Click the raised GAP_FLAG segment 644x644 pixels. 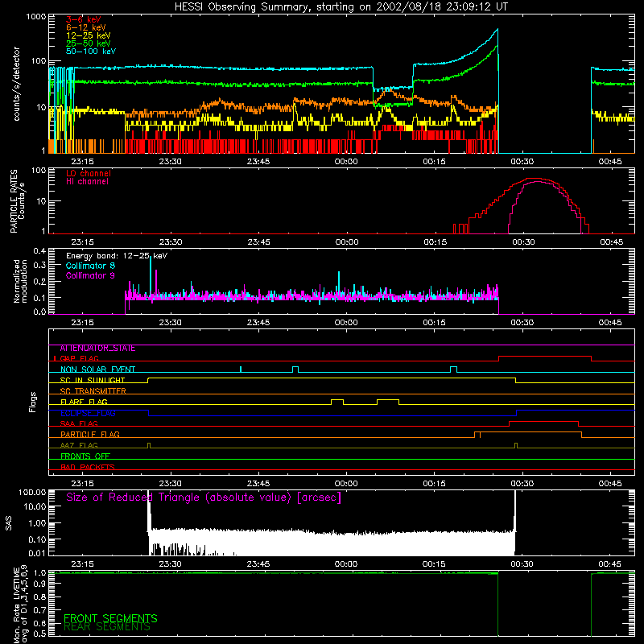(545, 357)
